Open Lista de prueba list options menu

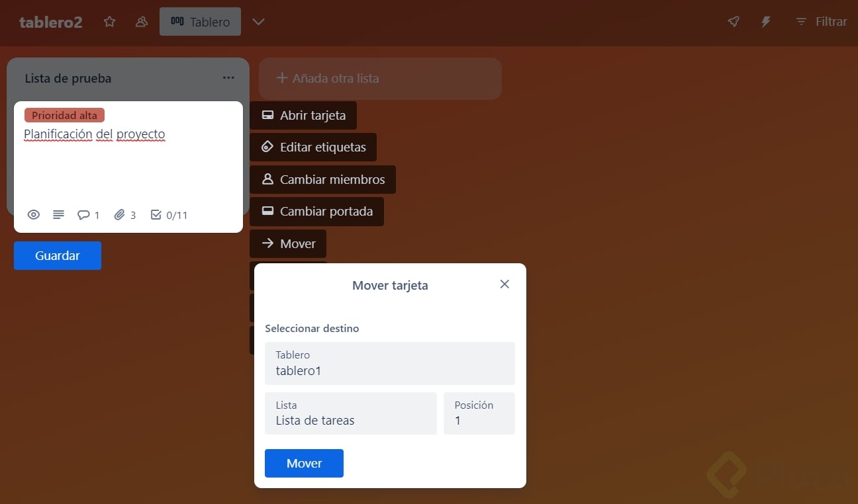(x=228, y=78)
